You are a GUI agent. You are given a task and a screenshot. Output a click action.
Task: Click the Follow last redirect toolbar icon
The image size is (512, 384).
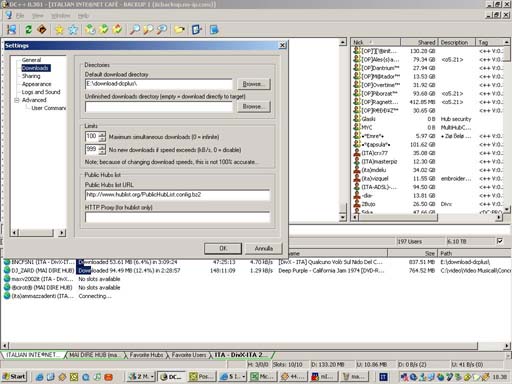[x=42, y=30]
